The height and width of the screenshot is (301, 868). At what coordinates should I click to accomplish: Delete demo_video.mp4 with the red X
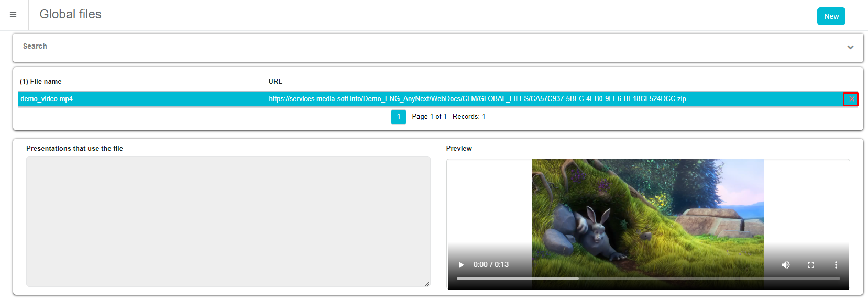pos(851,99)
